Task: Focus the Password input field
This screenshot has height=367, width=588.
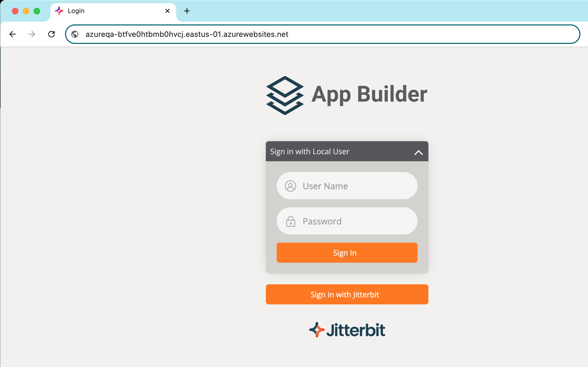Action: coord(355,221)
